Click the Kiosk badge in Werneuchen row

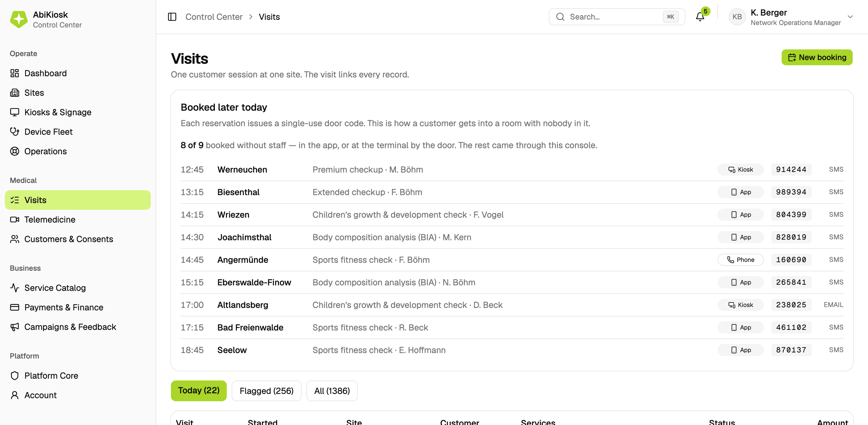[x=740, y=170]
